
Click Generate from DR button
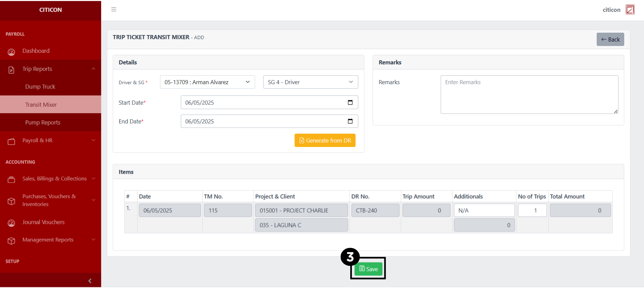pyautogui.click(x=325, y=140)
